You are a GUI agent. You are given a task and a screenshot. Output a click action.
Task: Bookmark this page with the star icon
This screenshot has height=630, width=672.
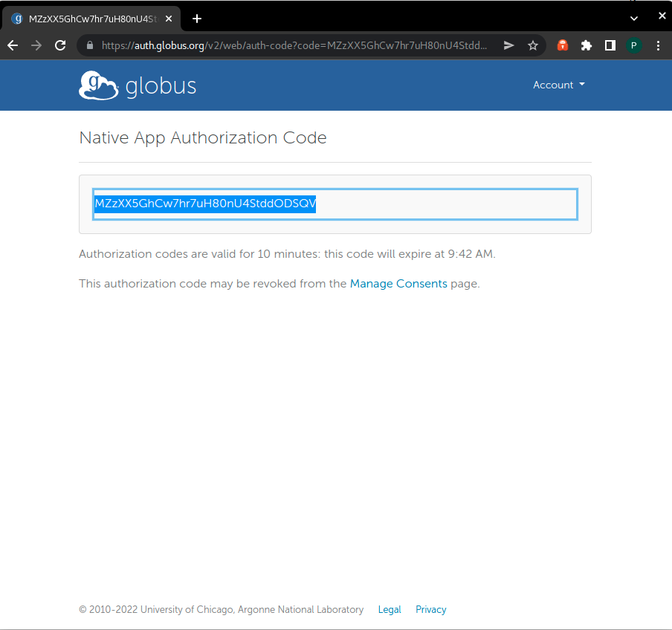point(532,45)
